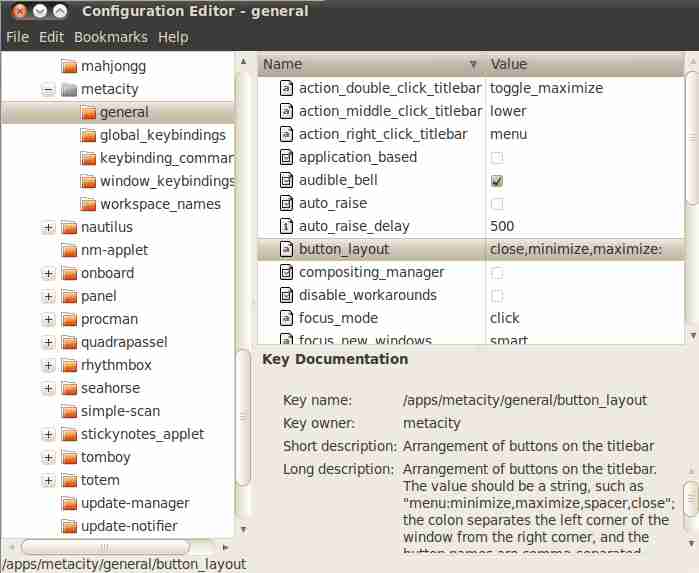This screenshot has width=699, height=573.
Task: Open the File menu
Action: click(x=18, y=37)
